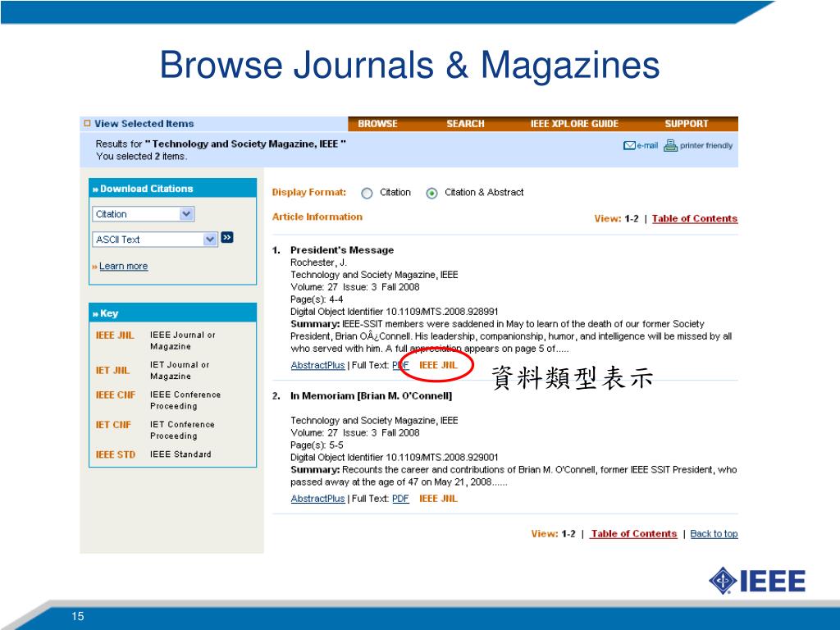Open the IEEE XPLORE GUIDE menu
Viewport: 840px width, 630px height.
click(574, 124)
